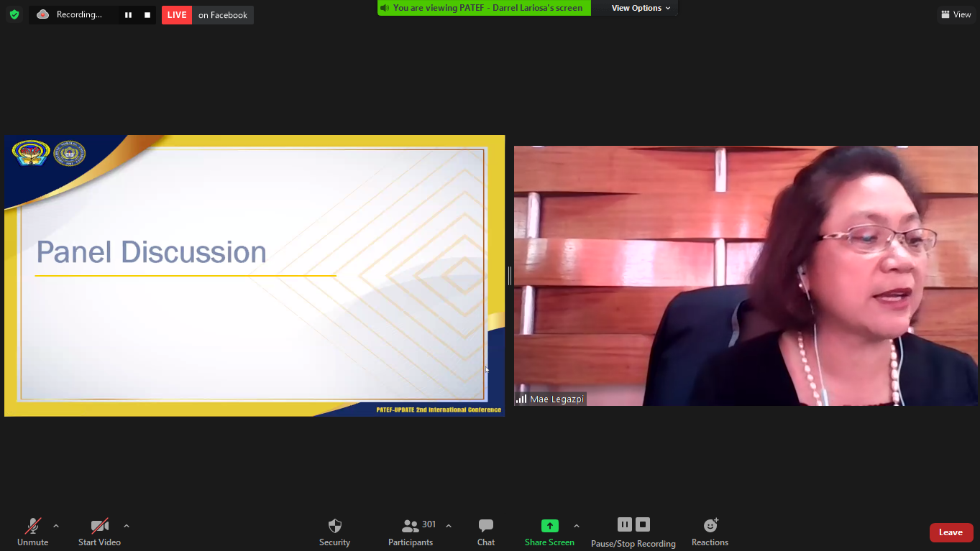Image resolution: width=980 pixels, height=551 pixels.
Task: Click the green Share Screen icon
Action: tap(549, 526)
